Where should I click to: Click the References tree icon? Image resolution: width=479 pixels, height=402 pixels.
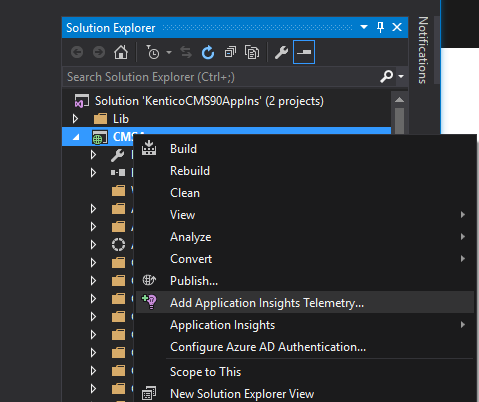pyautogui.click(x=118, y=173)
